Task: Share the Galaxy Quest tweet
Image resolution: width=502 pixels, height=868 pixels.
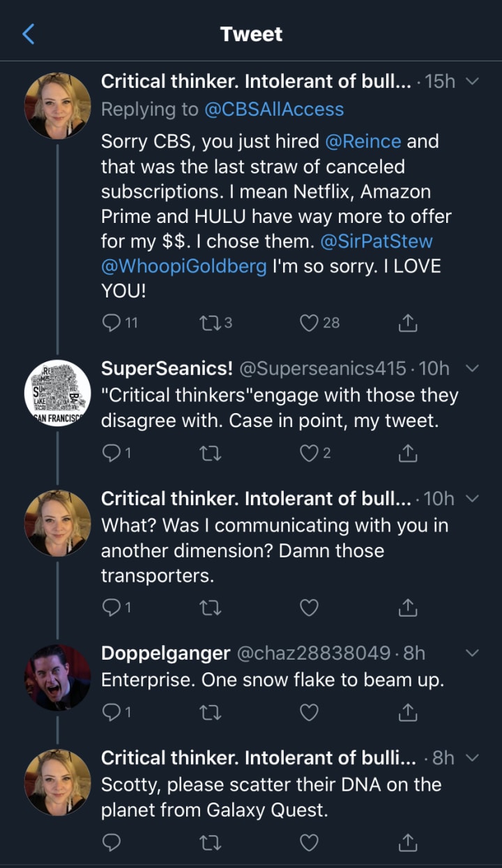Action: 407,843
